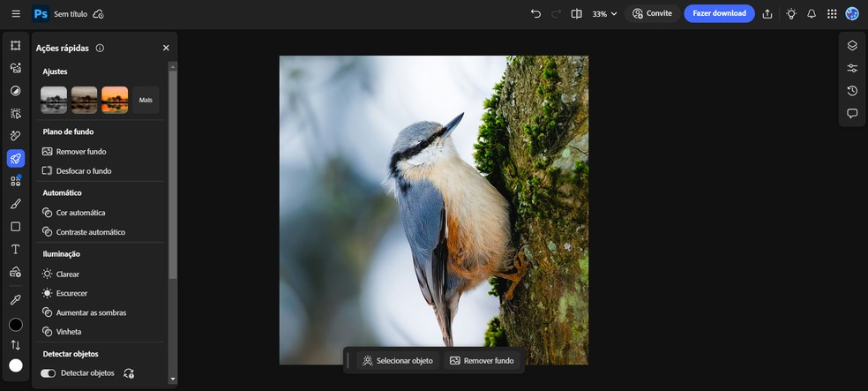Viewport: 868px width, 391px height.
Task: Select the Text tool in left toolbar
Action: (15, 249)
